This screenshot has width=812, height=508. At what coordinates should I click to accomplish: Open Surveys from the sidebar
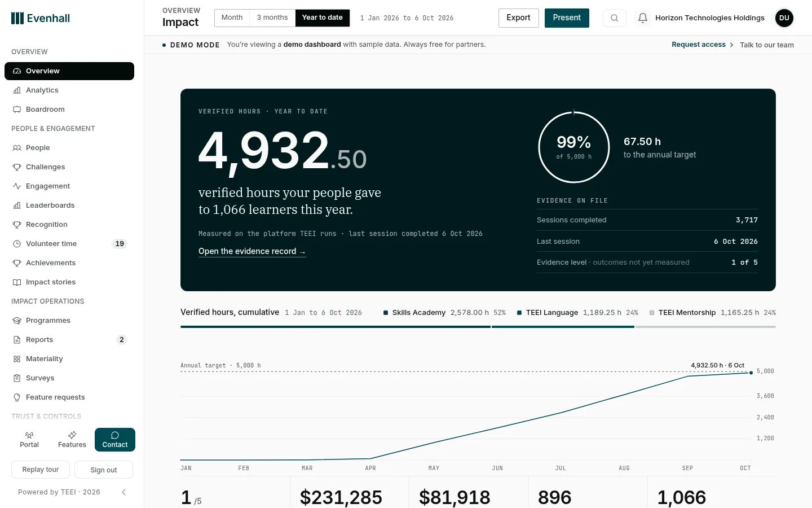pyautogui.click(x=69, y=378)
